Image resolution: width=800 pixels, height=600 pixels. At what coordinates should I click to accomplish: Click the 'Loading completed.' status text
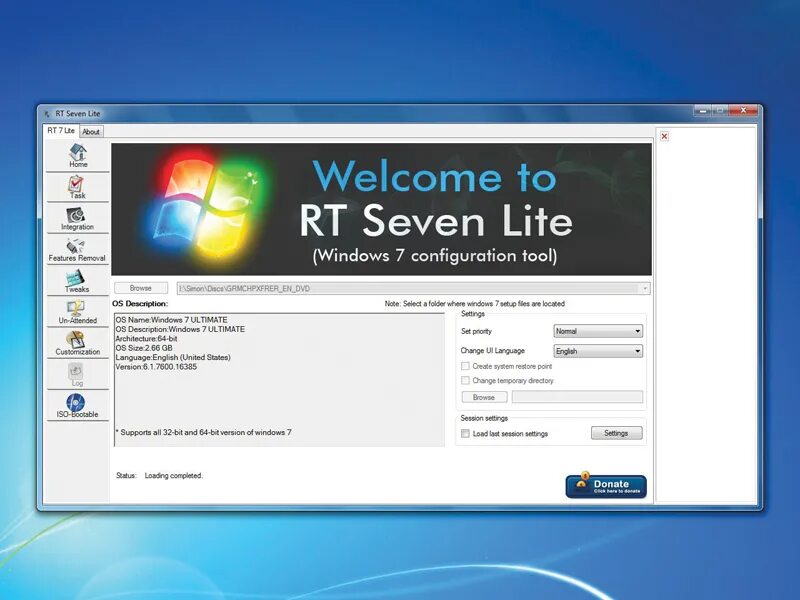point(173,476)
